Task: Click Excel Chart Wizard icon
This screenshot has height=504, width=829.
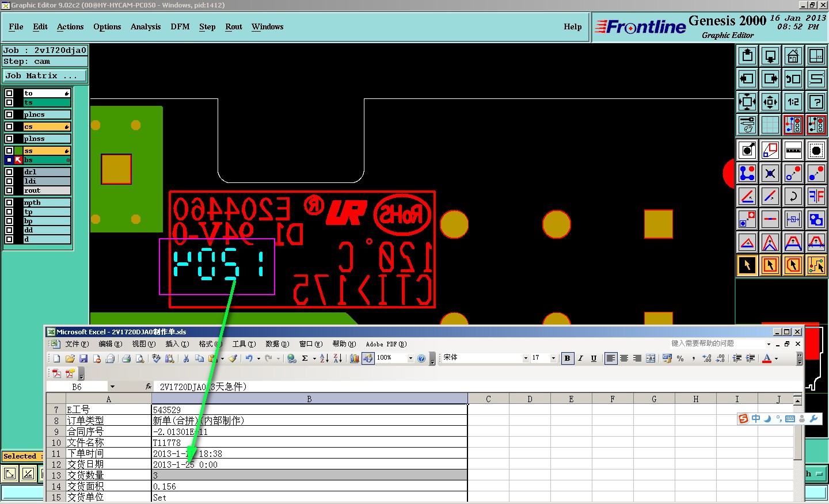Action: tap(354, 358)
